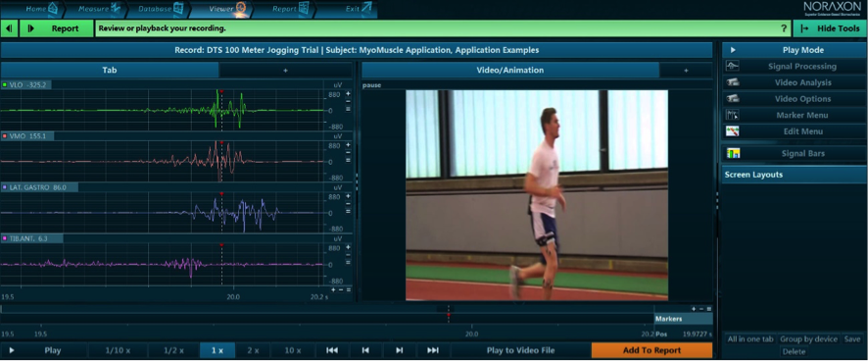
Task: Click the Hide Tools button
Action: [831, 28]
